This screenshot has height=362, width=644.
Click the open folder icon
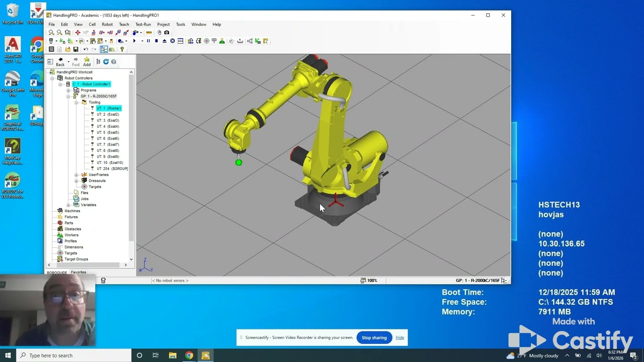[67, 49]
